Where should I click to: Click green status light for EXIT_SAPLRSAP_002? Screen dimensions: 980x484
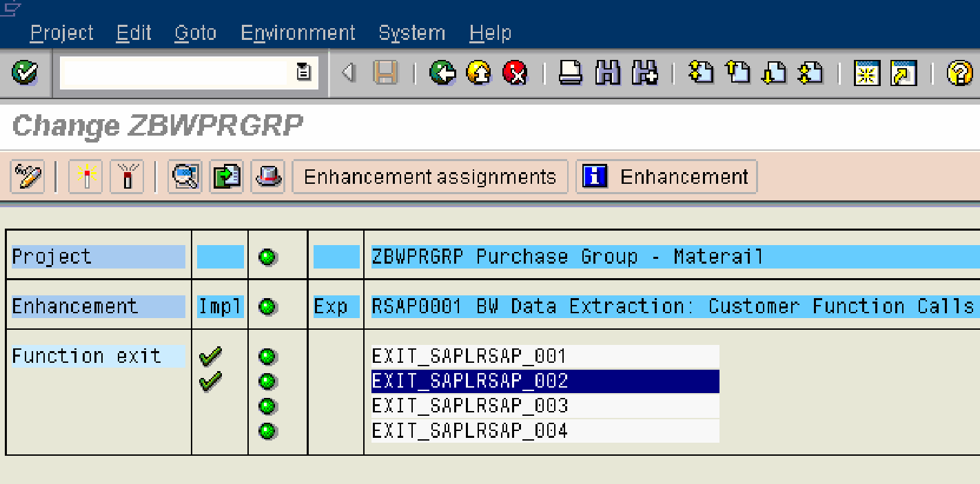[x=267, y=381]
